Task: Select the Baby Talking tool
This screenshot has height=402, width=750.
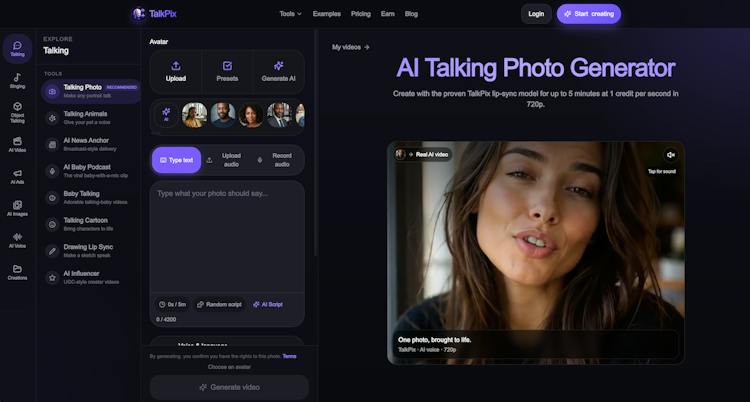Action: click(x=91, y=198)
